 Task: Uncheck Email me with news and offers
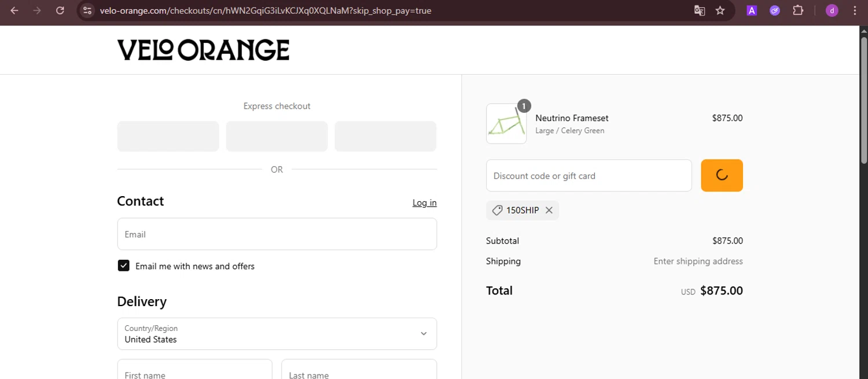coord(123,266)
